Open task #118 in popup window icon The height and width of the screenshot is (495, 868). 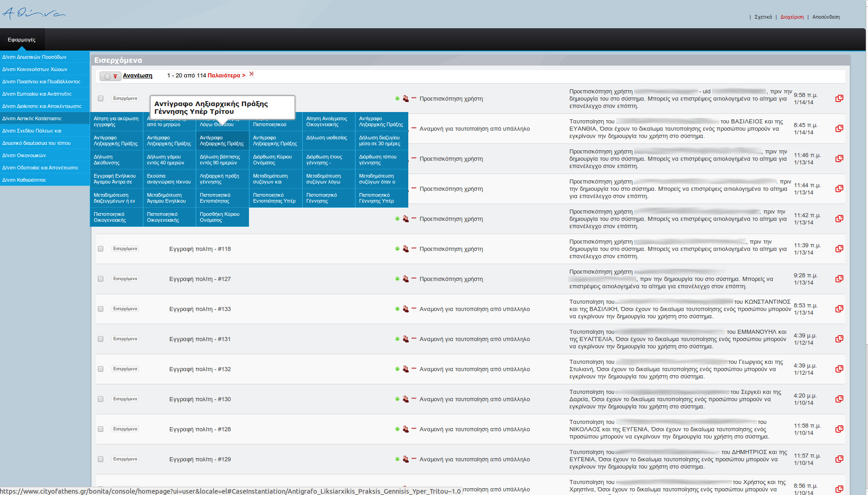(x=839, y=249)
